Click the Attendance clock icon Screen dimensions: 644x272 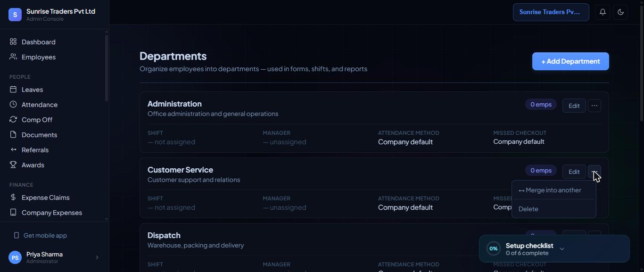pos(13,105)
